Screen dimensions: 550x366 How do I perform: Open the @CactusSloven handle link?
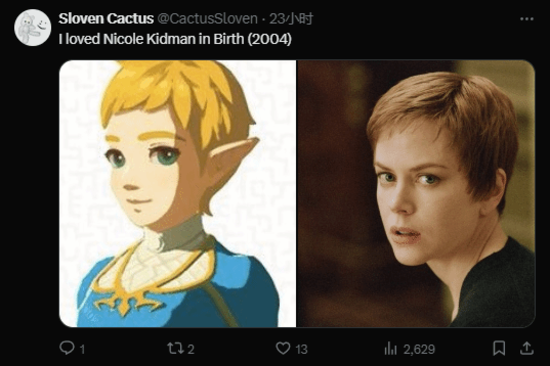(x=207, y=19)
